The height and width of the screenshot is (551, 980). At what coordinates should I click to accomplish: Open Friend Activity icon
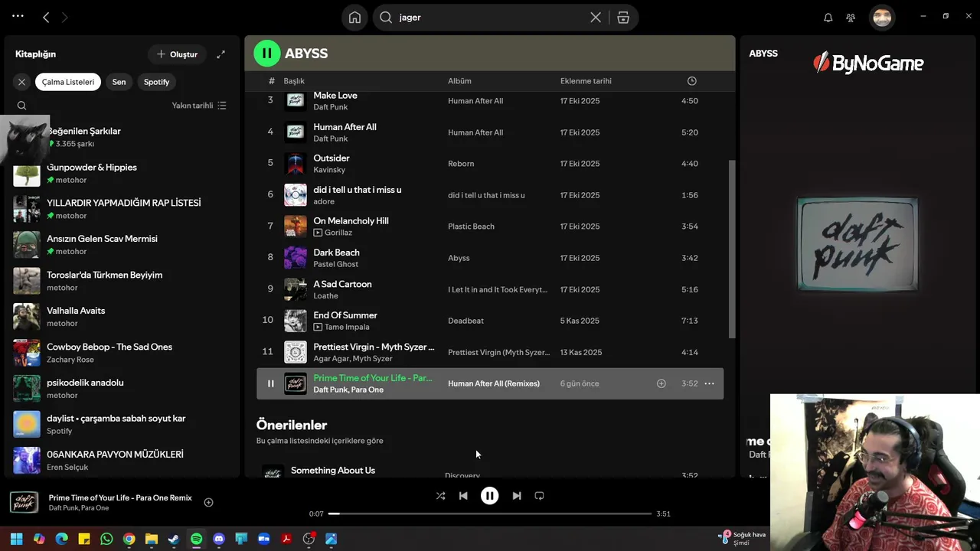coord(851,18)
